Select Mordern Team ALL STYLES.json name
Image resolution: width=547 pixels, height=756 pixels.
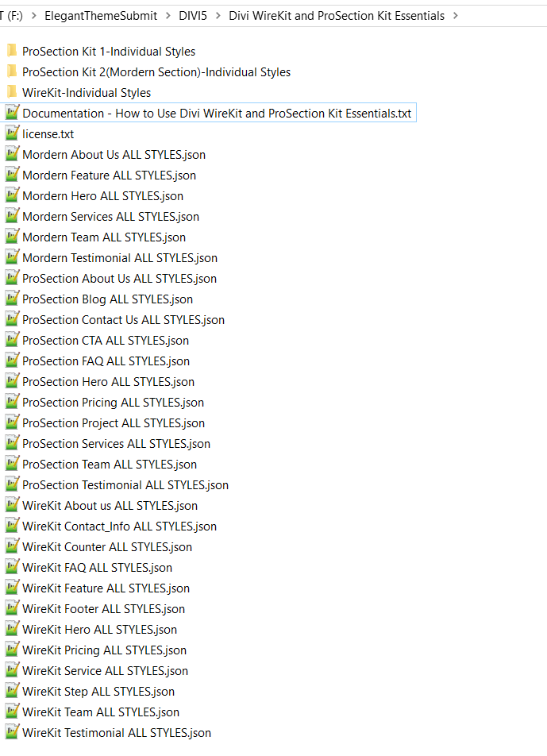(x=104, y=237)
